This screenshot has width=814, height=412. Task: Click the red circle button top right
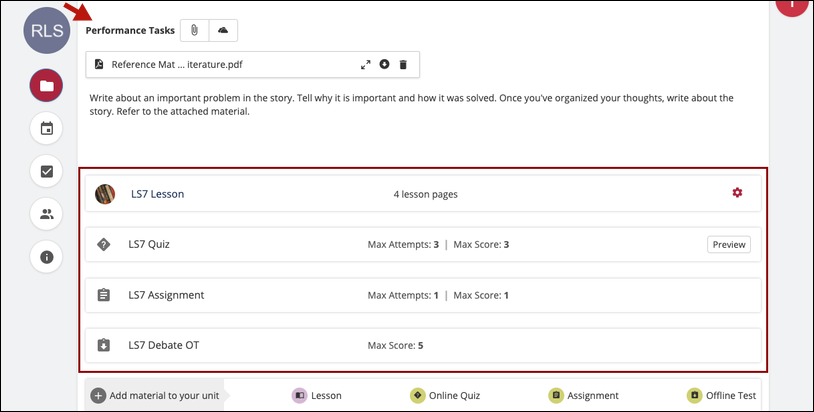click(792, 5)
